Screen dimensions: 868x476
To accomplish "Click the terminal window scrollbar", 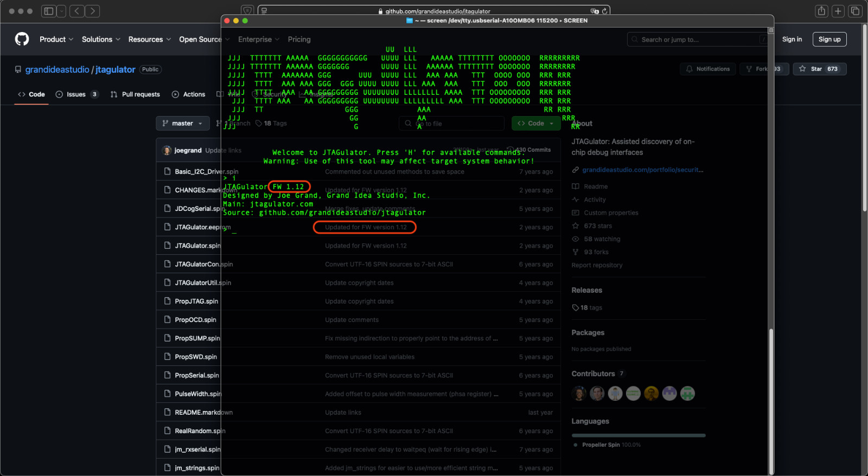I will pyautogui.click(x=770, y=401).
